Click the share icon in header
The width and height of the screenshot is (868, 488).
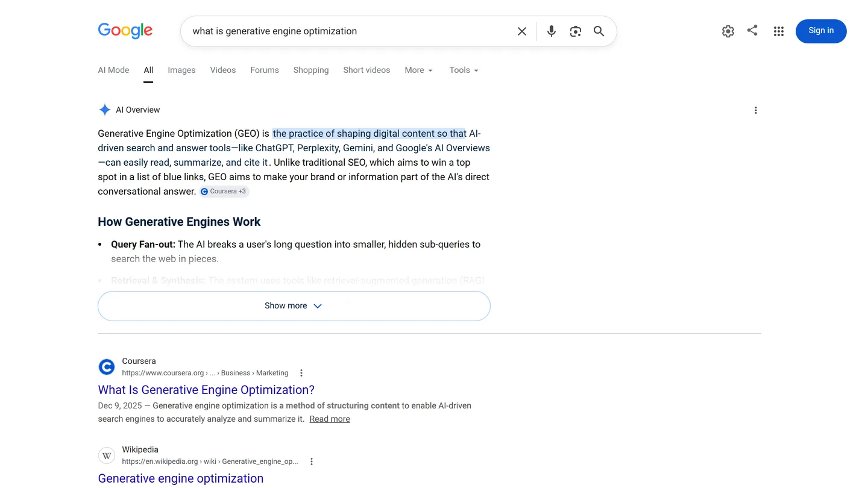[x=752, y=30]
